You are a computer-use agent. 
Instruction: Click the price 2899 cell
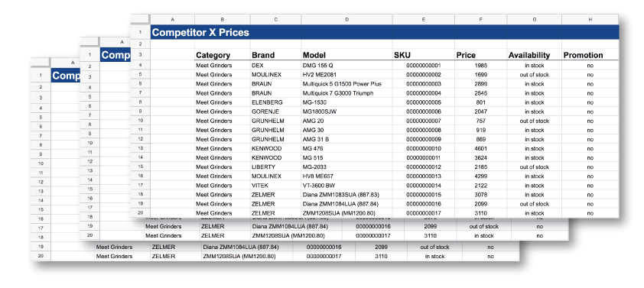point(480,84)
